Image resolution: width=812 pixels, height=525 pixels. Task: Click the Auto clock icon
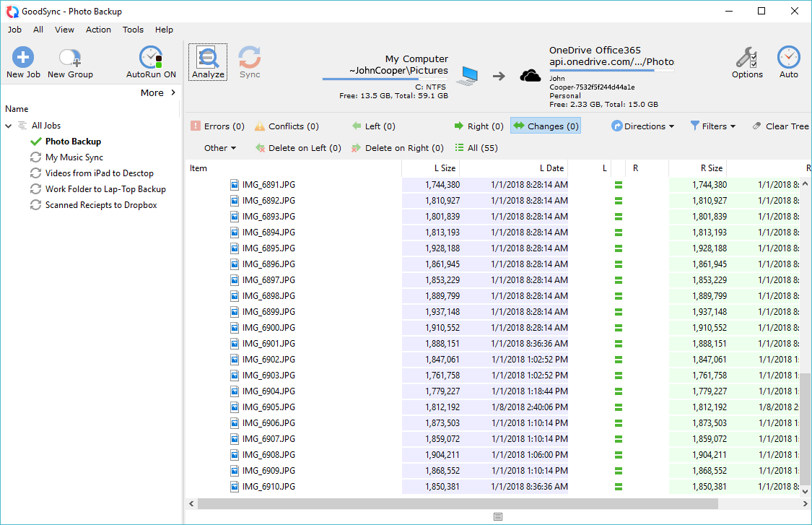click(x=788, y=58)
